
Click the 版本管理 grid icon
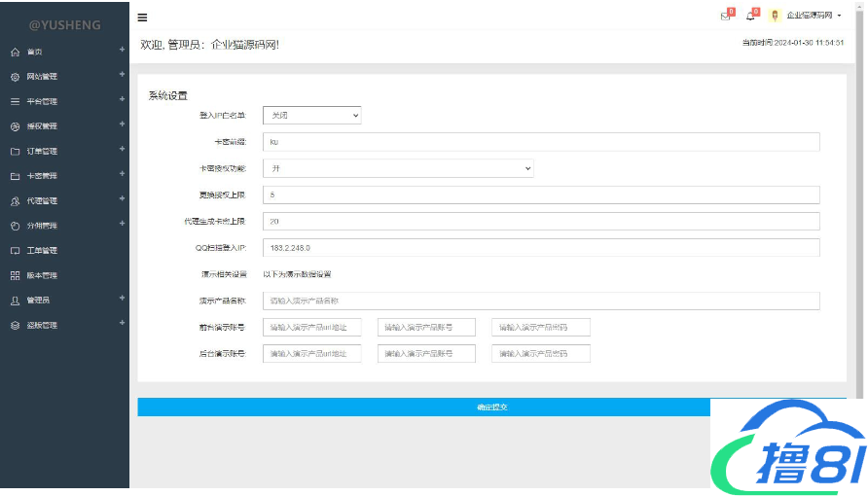[x=15, y=276]
